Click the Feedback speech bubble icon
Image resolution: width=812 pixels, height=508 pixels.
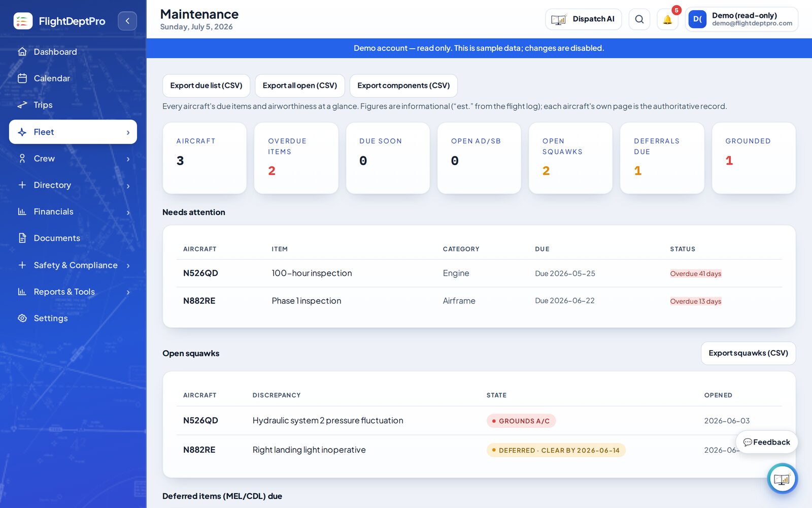click(x=747, y=442)
